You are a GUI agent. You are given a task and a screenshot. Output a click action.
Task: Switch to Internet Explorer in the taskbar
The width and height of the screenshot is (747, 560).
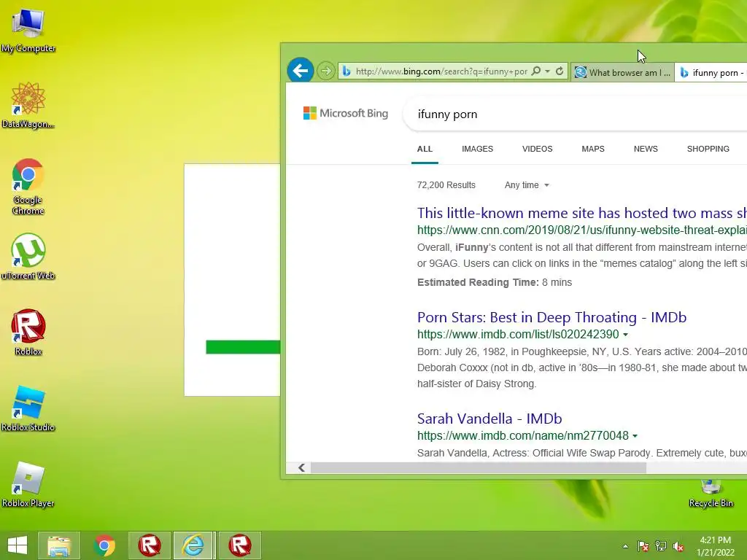[193, 545]
